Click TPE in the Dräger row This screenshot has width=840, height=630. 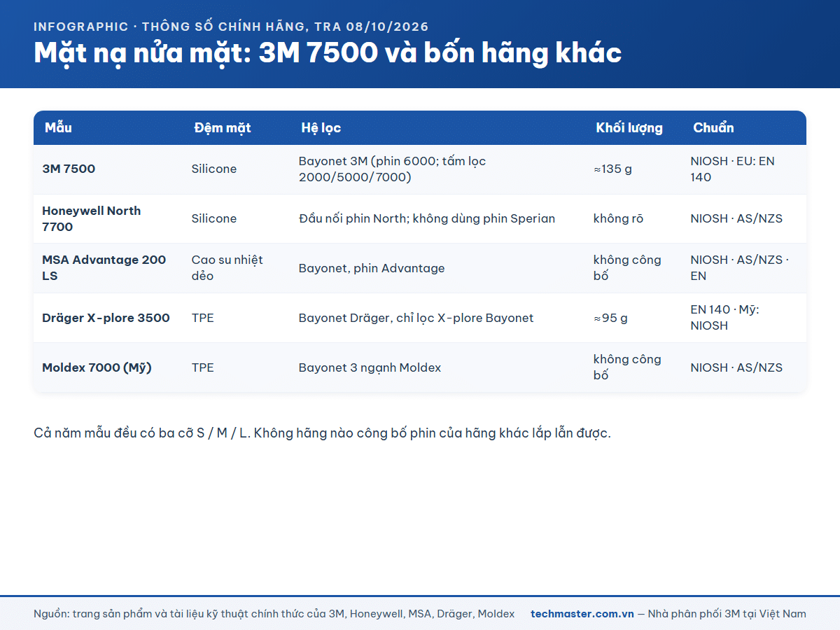pos(203,318)
